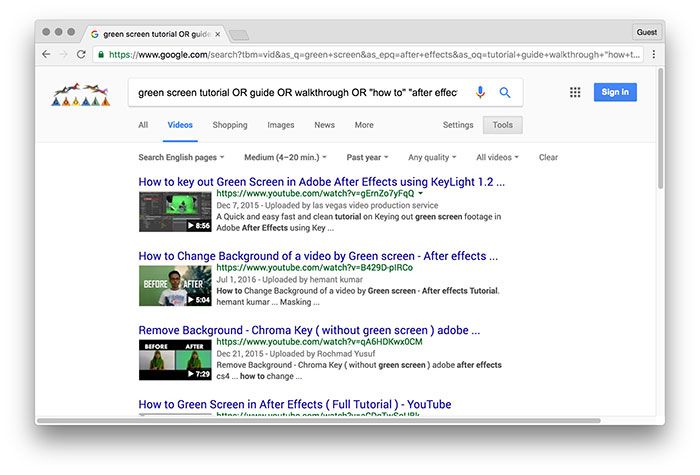Click the vertical scrollbar thumb
The width and height of the screenshot is (700, 475).
pos(660,128)
